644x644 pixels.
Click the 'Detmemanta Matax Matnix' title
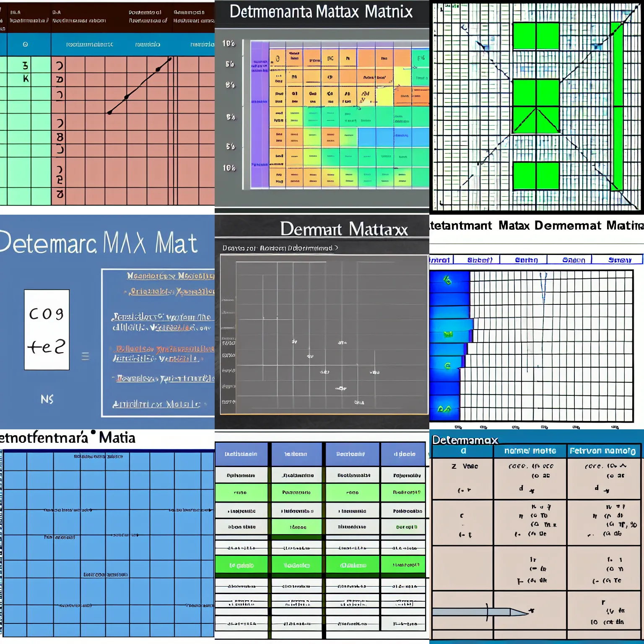(321, 12)
